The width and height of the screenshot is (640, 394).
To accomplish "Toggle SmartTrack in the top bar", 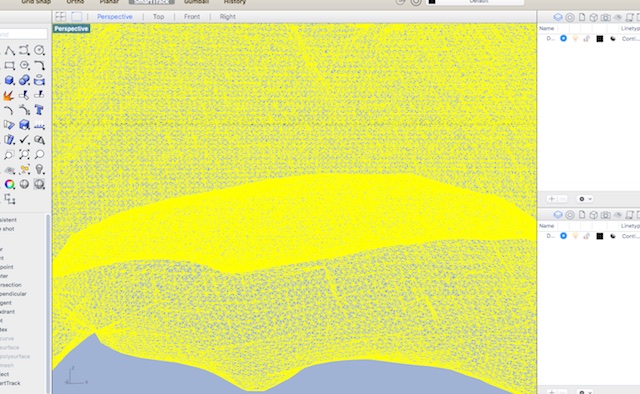I will pyautogui.click(x=151, y=2).
